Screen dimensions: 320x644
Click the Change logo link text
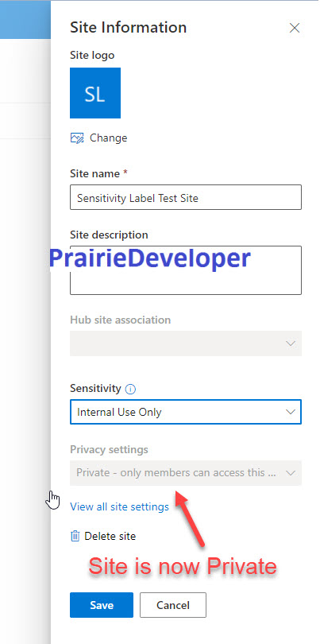pos(108,138)
